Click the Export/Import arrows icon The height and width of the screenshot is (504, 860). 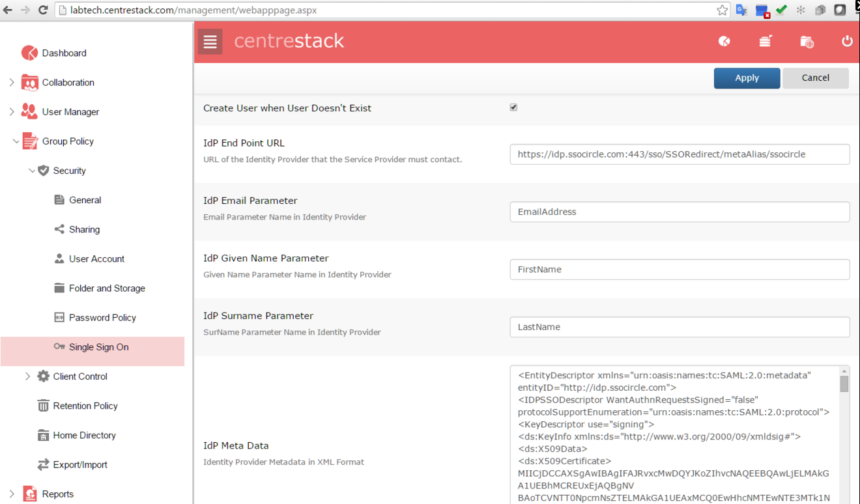point(43,464)
